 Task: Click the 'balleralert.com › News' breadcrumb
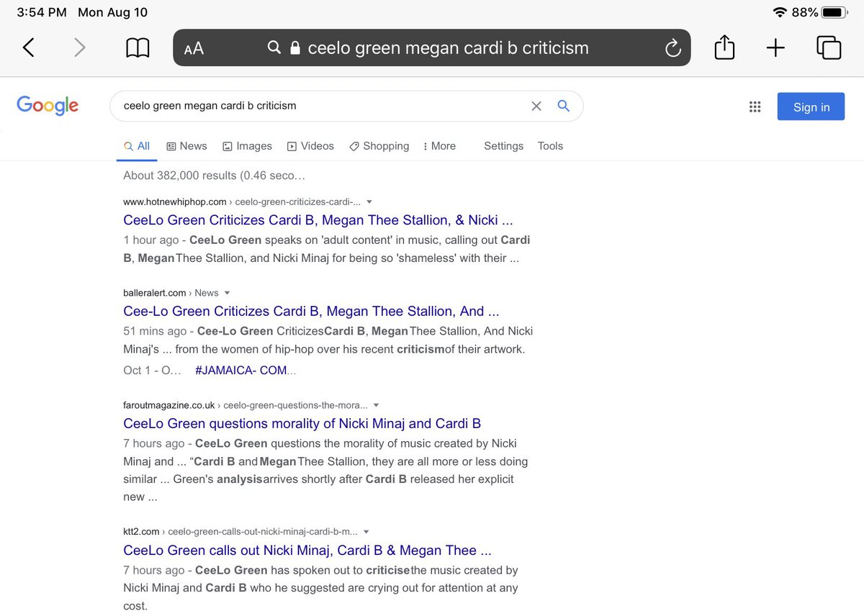point(171,293)
